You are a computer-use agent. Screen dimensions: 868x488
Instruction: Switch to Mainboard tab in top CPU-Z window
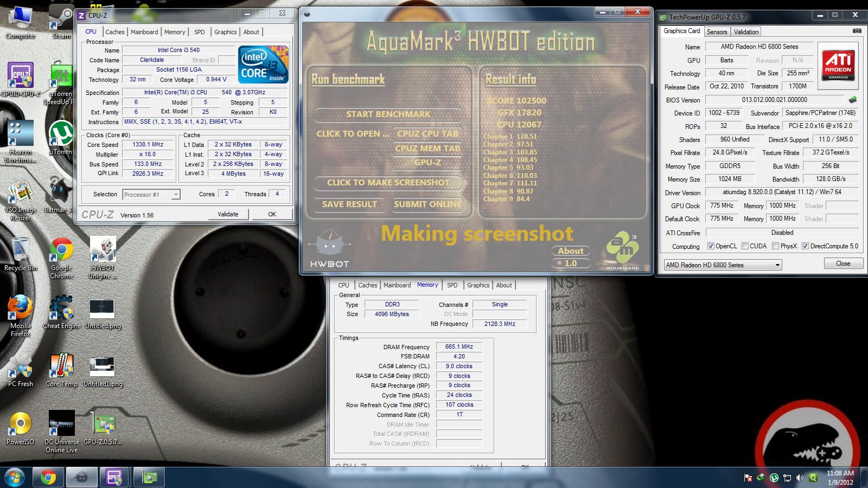(x=144, y=32)
